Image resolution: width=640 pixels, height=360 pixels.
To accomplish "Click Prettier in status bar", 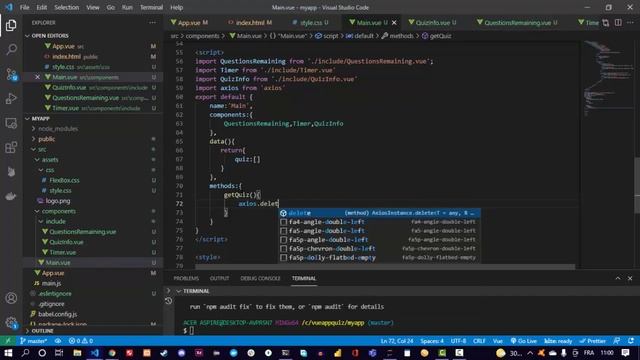I will tap(593, 341).
